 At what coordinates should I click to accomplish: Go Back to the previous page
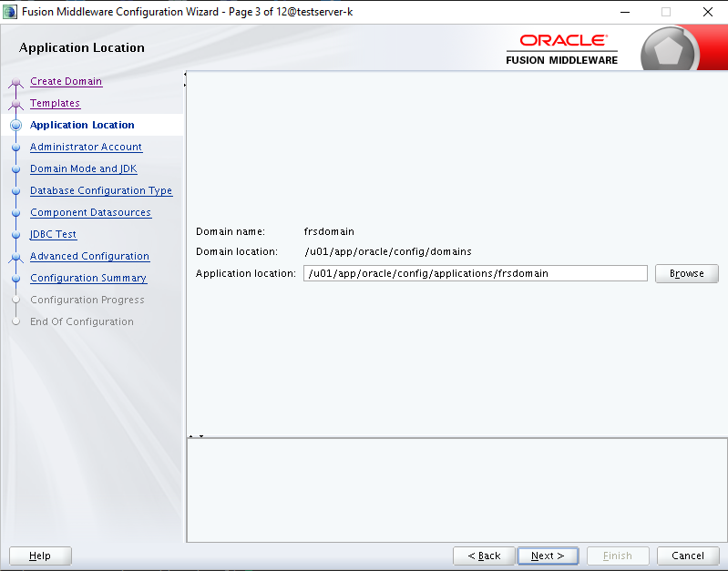[x=484, y=556]
